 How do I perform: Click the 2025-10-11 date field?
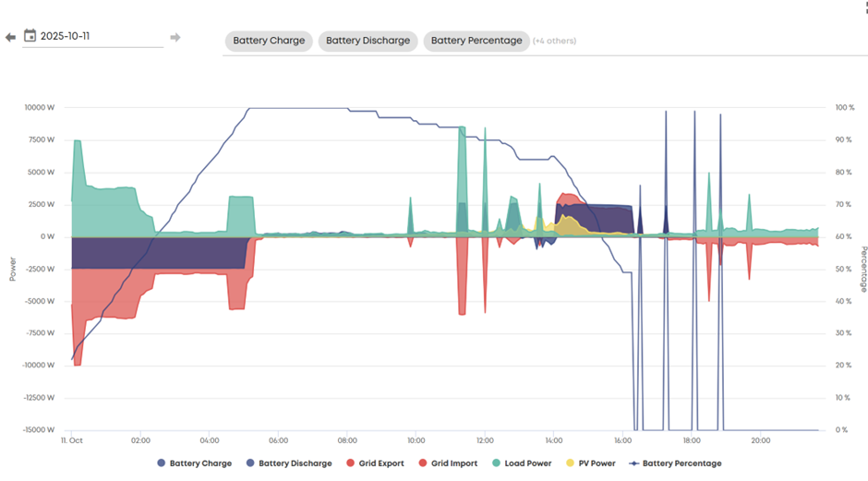(92, 37)
